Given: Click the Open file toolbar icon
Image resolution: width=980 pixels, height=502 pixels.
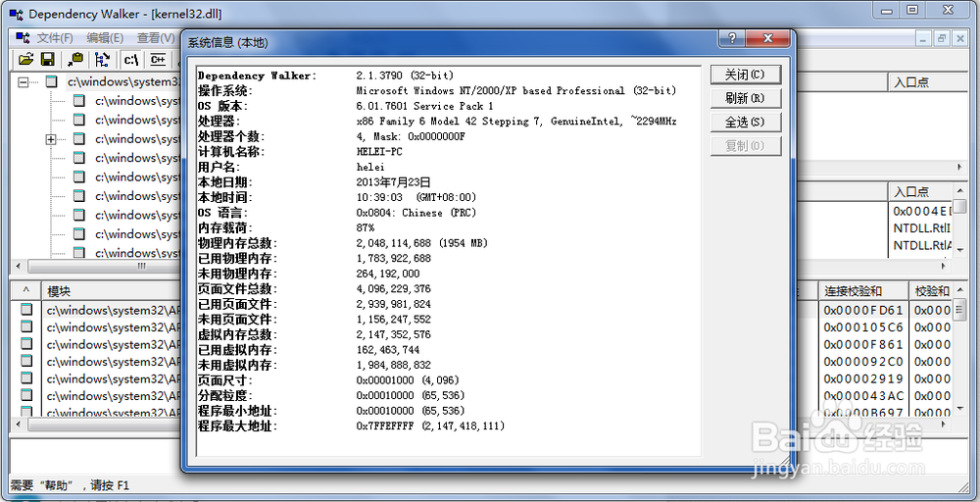Looking at the screenshot, I should click(25, 60).
